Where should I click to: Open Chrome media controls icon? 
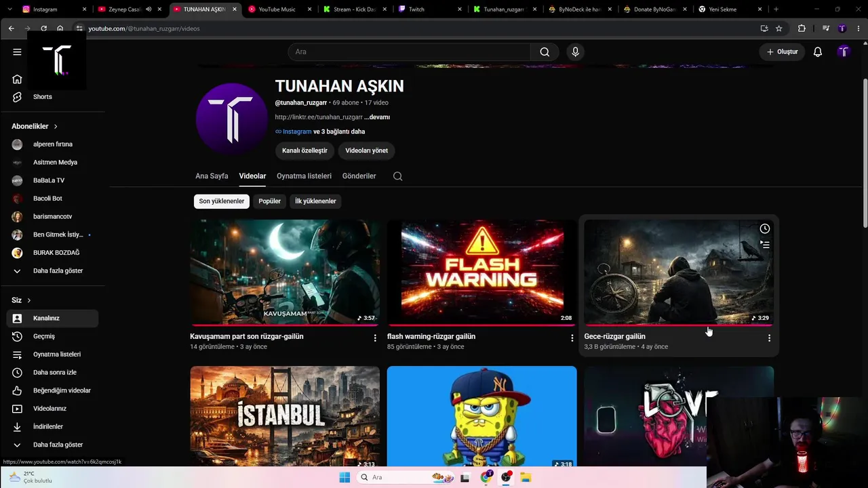[x=825, y=28]
